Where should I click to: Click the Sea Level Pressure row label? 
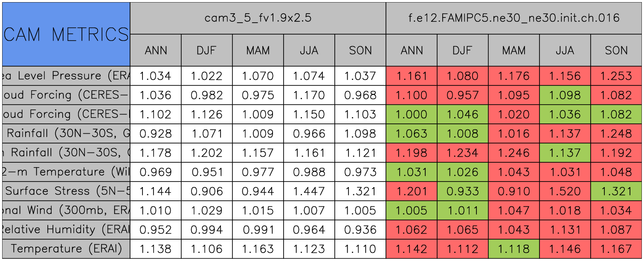pyautogui.click(x=66, y=76)
